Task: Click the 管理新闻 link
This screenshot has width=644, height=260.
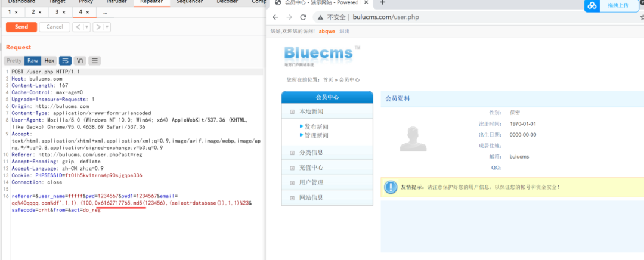Action: tap(316, 135)
